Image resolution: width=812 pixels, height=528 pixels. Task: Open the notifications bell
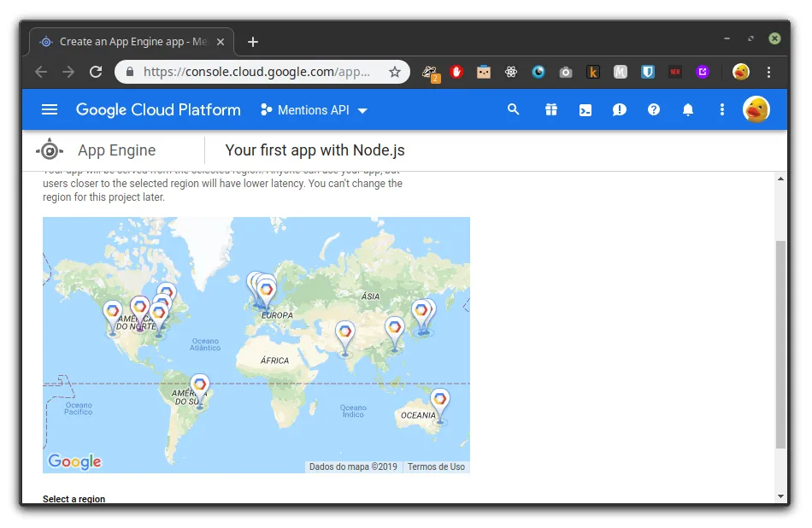pyautogui.click(x=687, y=109)
